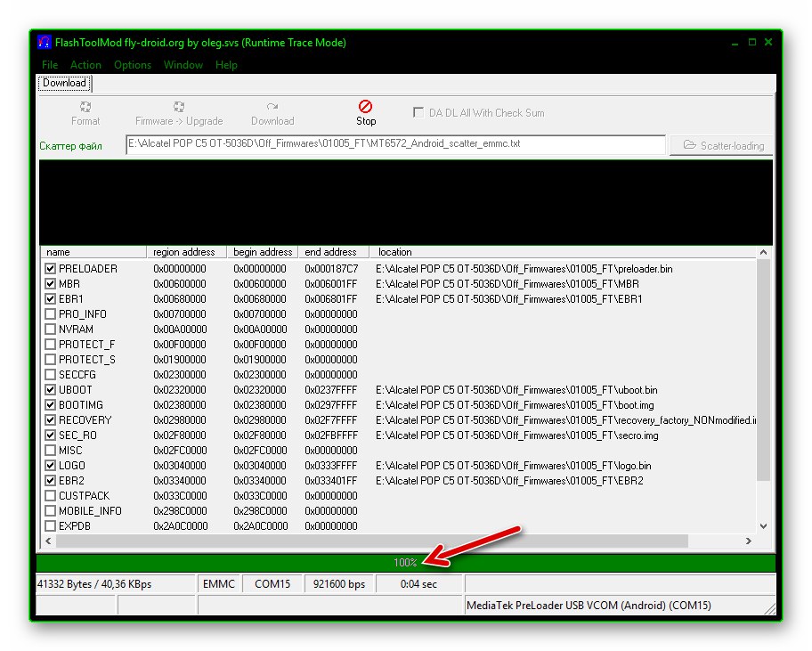This screenshot has height=651, width=812.
Task: Uncheck the MBR partition checkbox
Action: (50, 284)
